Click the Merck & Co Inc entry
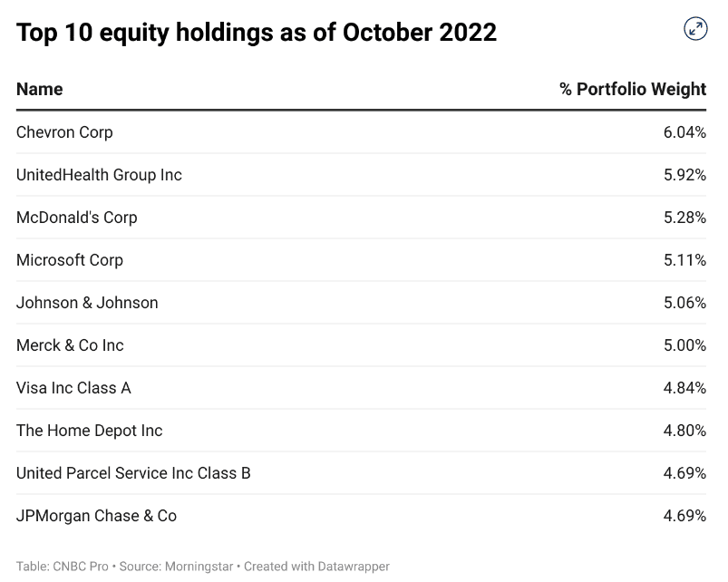728x582 pixels. pyautogui.click(x=70, y=345)
